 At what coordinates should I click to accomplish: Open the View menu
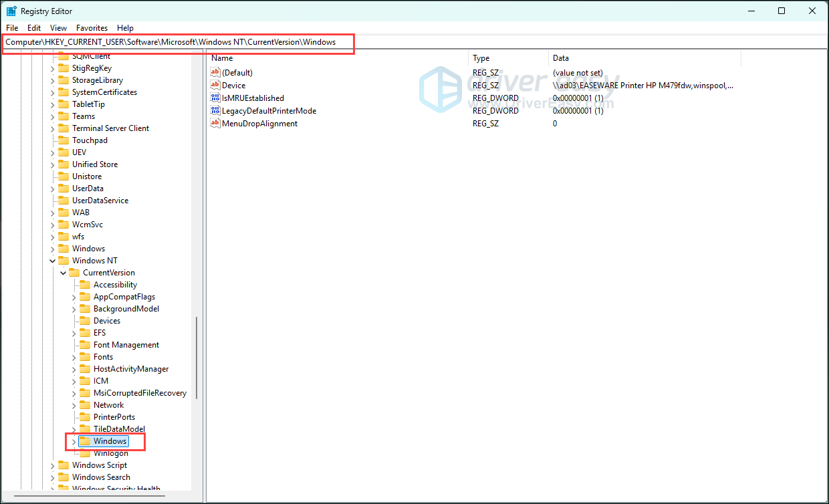(59, 28)
